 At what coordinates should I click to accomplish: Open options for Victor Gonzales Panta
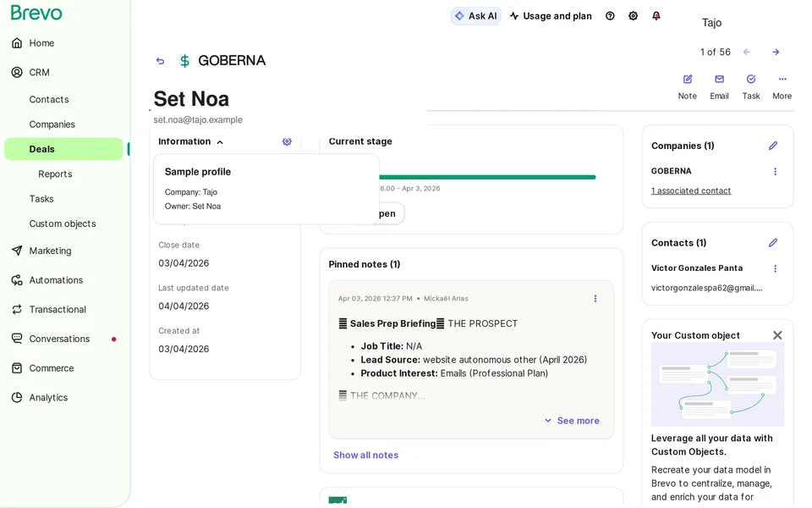(776, 268)
